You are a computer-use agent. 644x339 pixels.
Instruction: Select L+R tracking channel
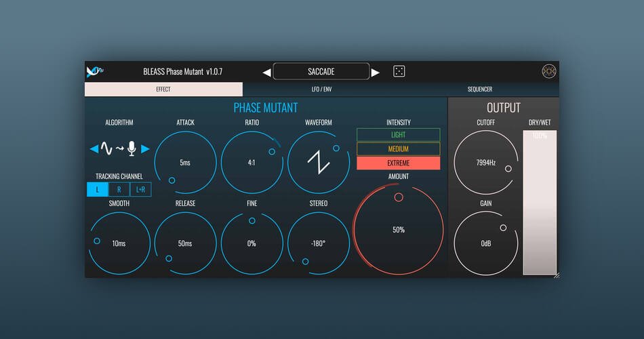(140, 190)
